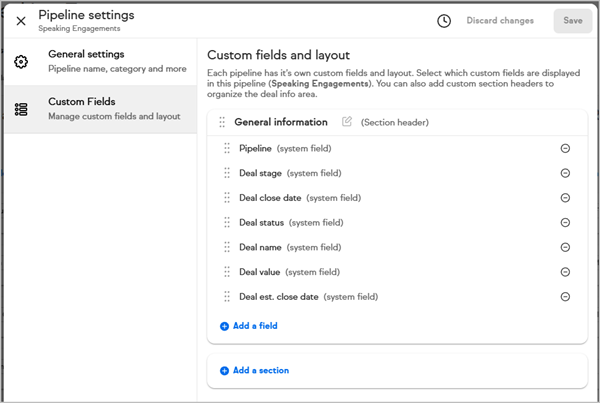Screen dimensions: 600x403
Task: Click the Pipeline field drag handle
Action: tap(227, 148)
